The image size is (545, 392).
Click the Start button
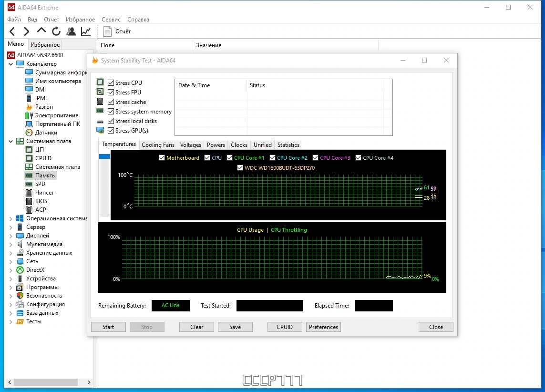(108, 327)
